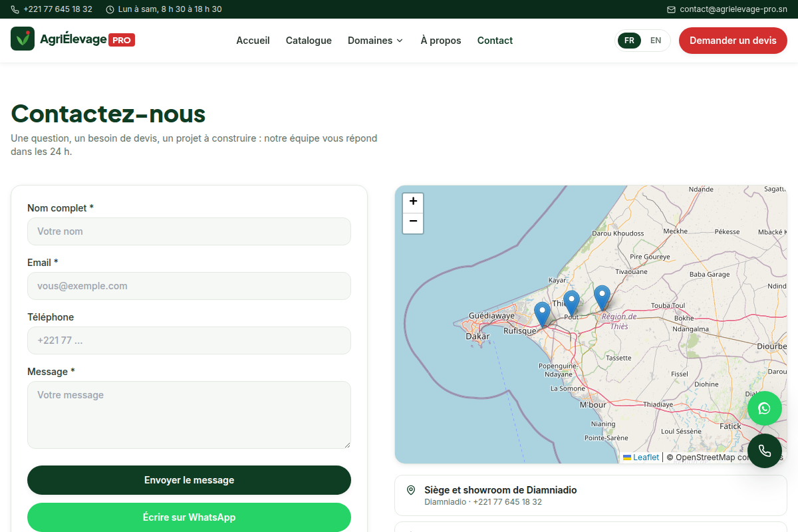Click the Diourbel label on the map
Viewport: 798px width, 532px height.
(x=772, y=346)
